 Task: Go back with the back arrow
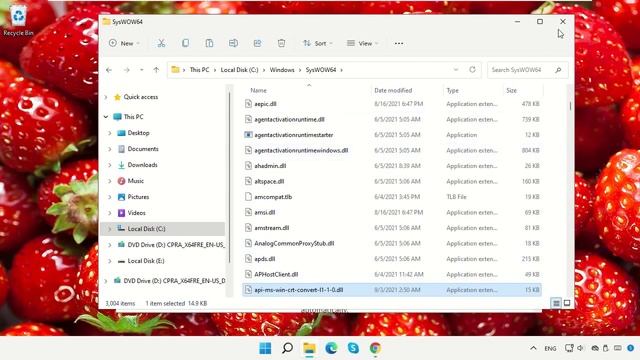(x=109, y=70)
